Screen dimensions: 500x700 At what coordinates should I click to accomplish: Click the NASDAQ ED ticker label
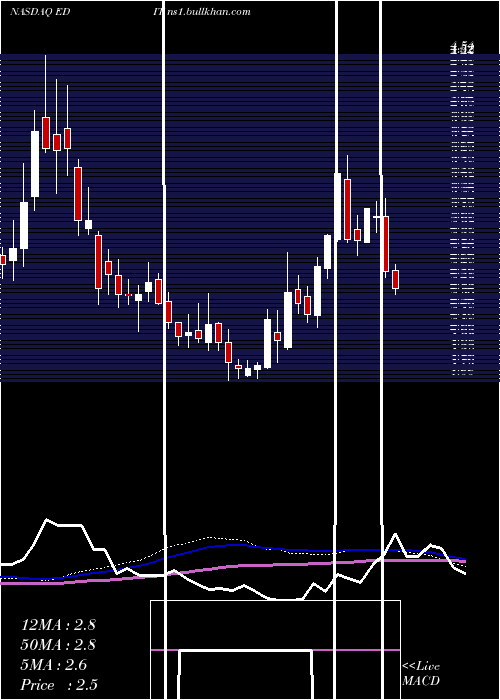(40, 12)
